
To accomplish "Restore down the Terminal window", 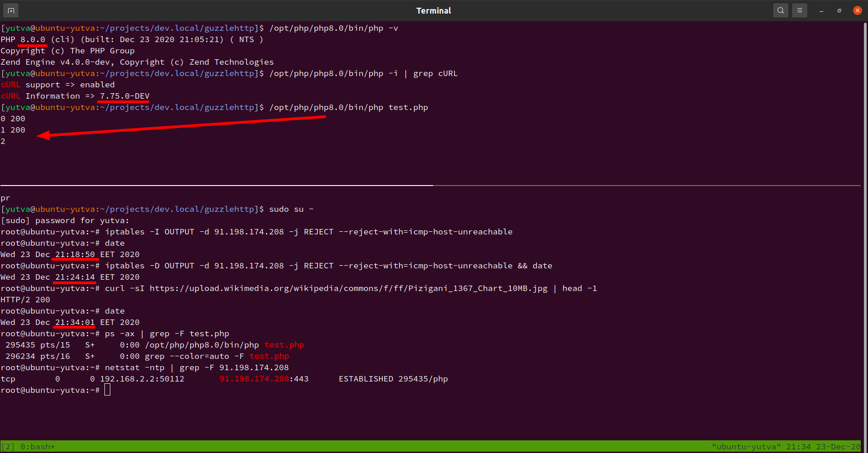I will (x=839, y=10).
